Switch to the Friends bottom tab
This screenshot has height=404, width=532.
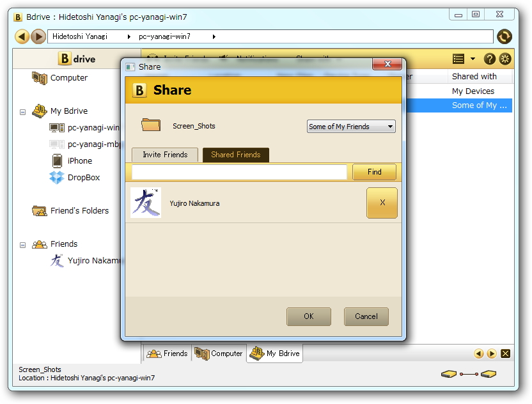click(167, 353)
